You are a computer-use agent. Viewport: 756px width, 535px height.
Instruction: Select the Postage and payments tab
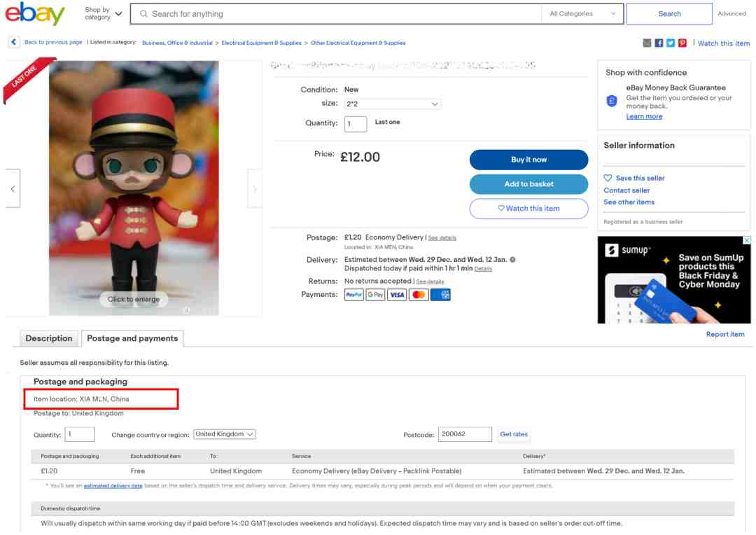pyautogui.click(x=132, y=338)
